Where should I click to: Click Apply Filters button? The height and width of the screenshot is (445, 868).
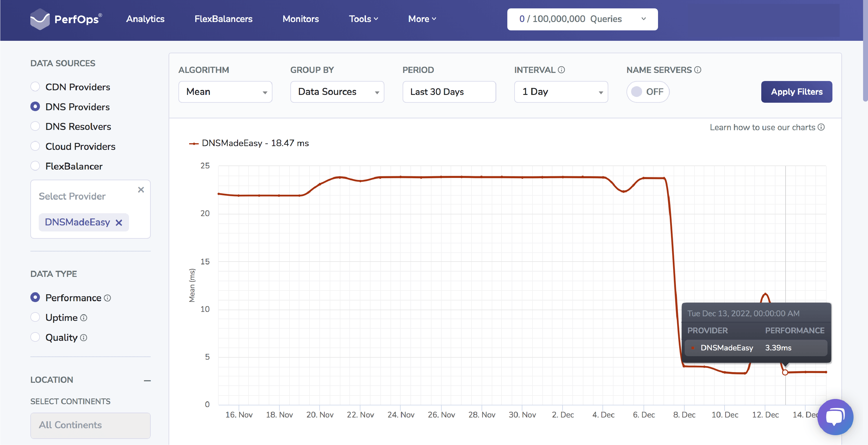797,92
